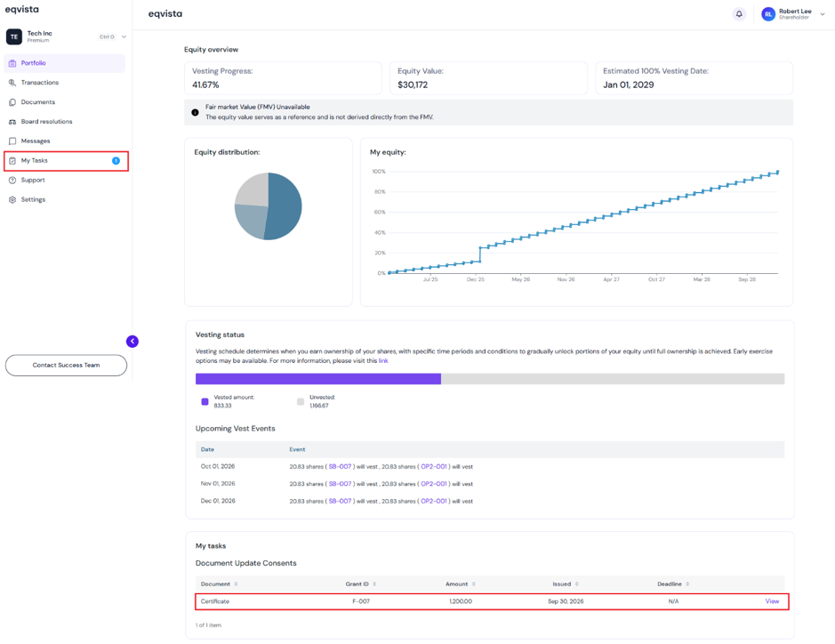Open SB-007 in the Oct 01, 2026 row

(x=340, y=467)
